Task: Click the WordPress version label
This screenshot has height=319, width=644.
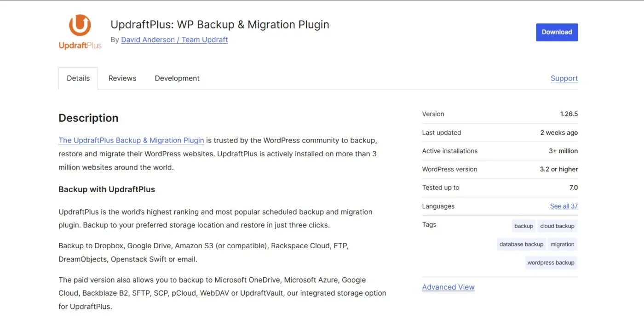Action: (x=449, y=169)
